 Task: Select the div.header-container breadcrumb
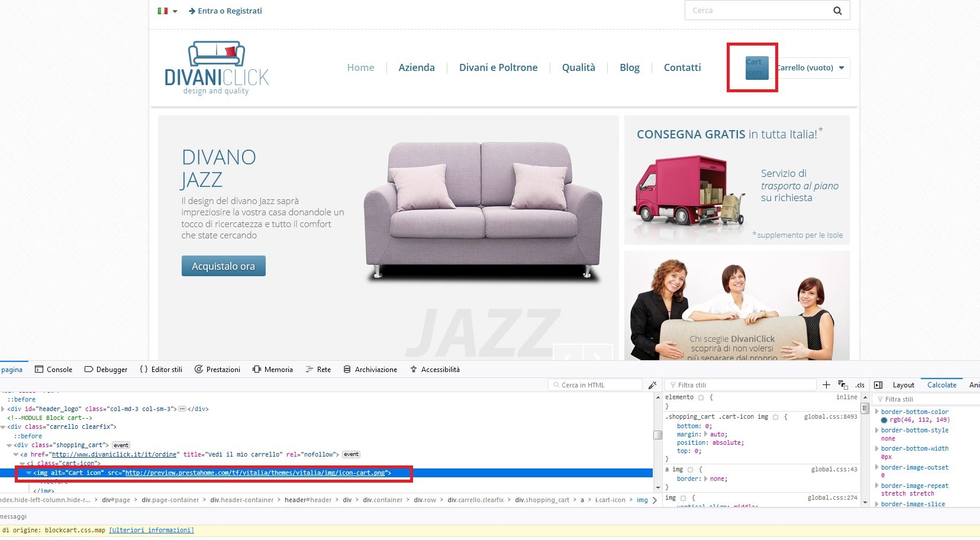[x=243, y=500]
